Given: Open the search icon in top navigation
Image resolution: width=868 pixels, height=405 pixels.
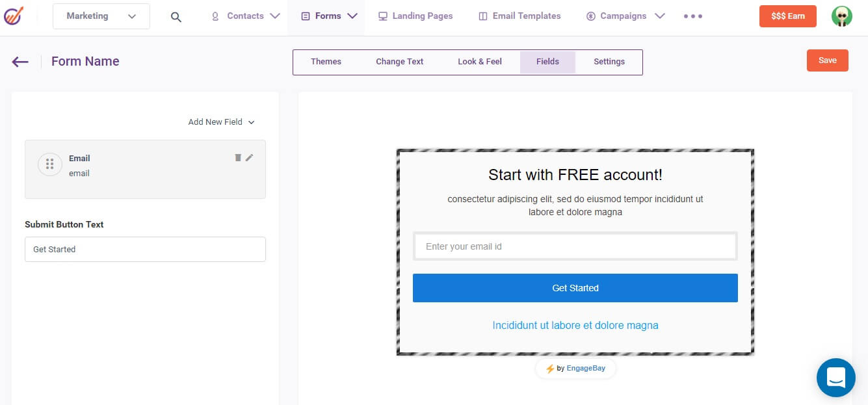Looking at the screenshot, I should pos(176,17).
